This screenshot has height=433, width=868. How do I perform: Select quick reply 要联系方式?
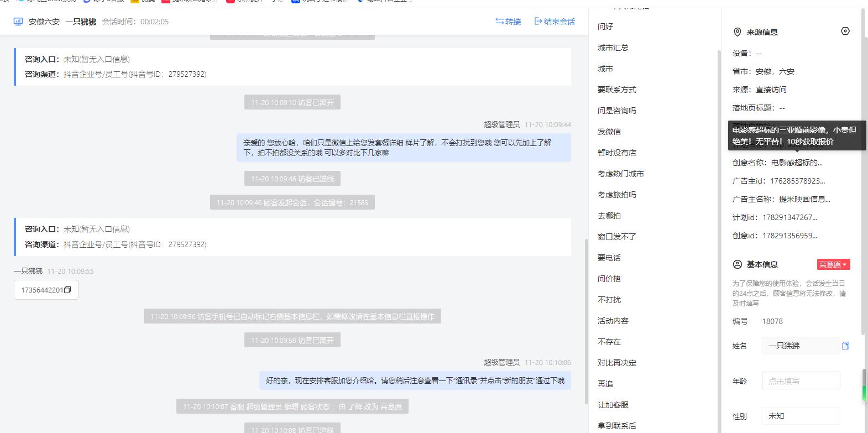pyautogui.click(x=617, y=90)
